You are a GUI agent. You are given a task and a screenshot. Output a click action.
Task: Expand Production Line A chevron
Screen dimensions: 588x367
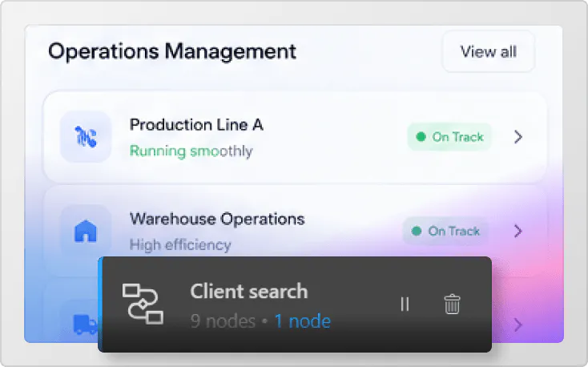518,137
